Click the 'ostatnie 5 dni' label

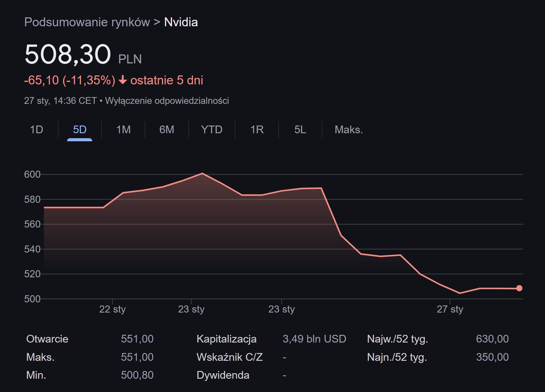(167, 80)
